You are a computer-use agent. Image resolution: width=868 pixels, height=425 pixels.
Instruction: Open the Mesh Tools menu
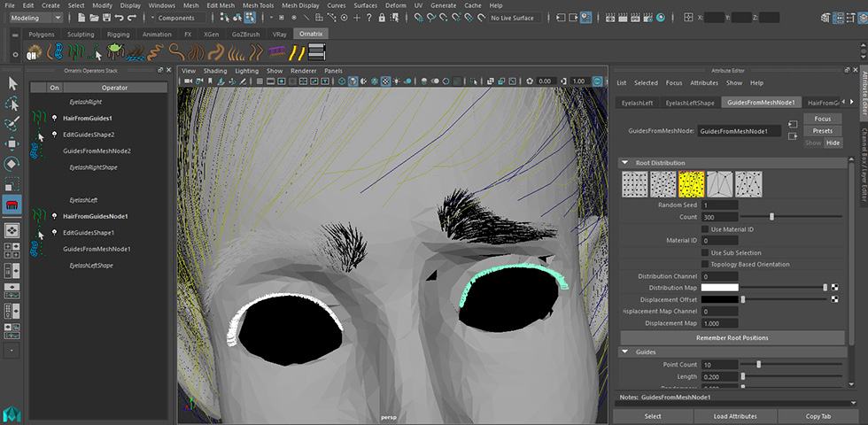[x=260, y=5]
